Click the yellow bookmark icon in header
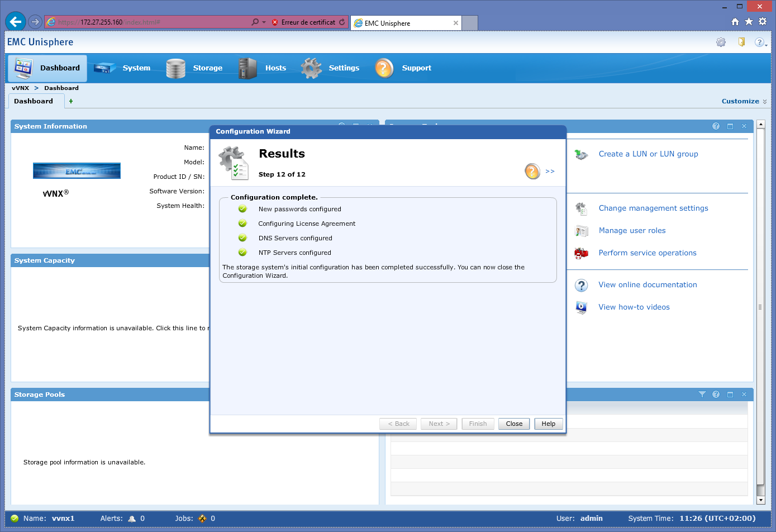The width and height of the screenshot is (776, 532). click(x=741, y=42)
